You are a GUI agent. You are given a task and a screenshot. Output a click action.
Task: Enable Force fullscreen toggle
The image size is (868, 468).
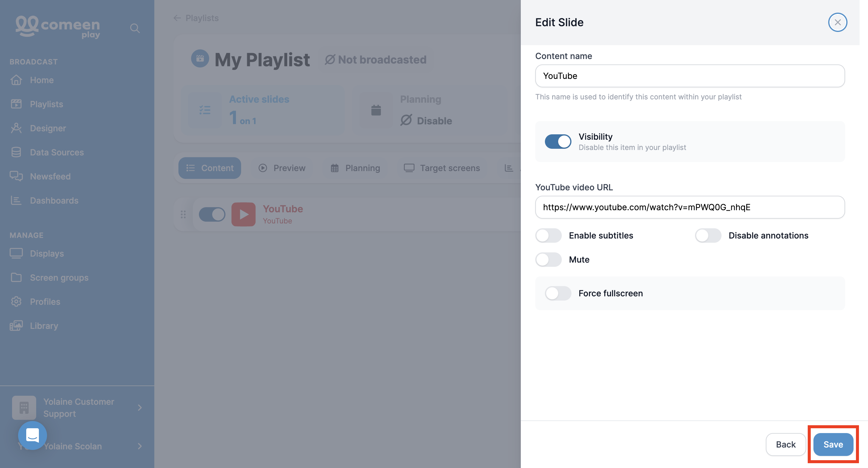pos(558,293)
